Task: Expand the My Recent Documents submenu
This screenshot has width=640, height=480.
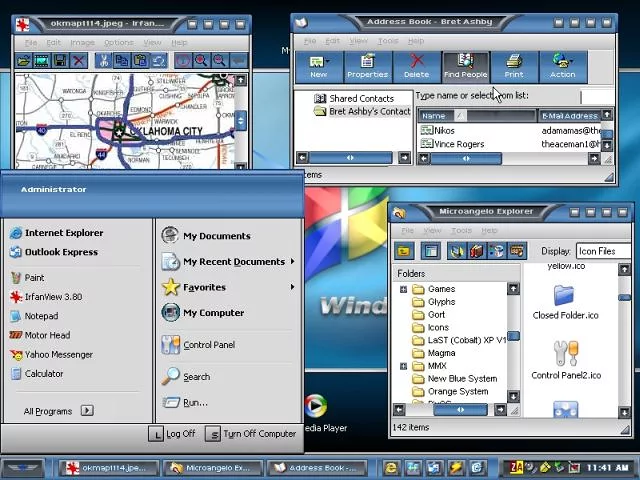Action: 292,262
